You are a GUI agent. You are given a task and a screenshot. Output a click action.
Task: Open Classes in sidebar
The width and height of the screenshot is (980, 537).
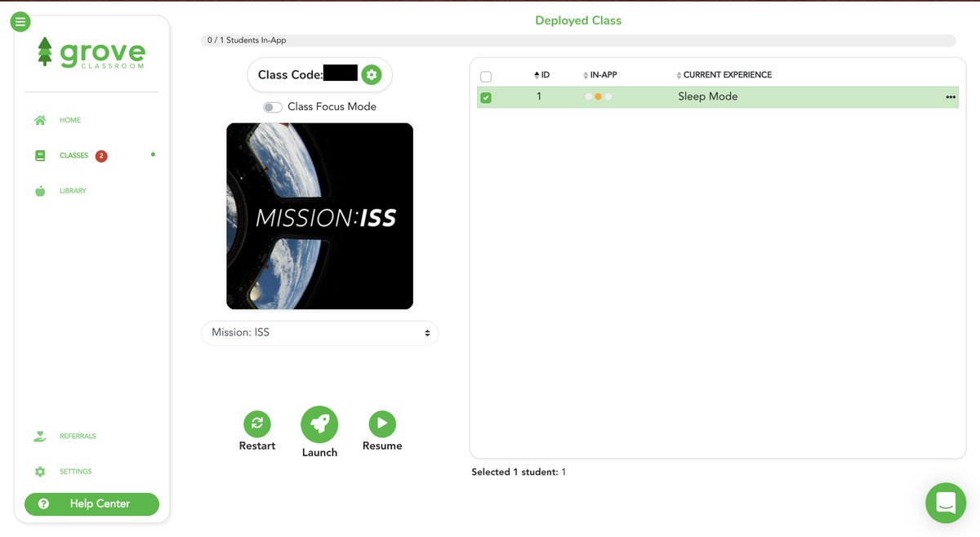pyautogui.click(x=73, y=155)
